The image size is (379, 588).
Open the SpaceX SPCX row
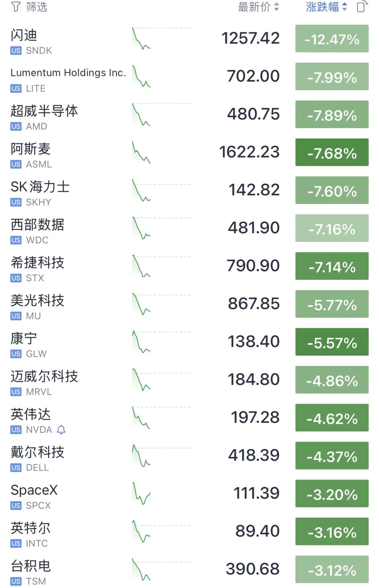coord(189,494)
